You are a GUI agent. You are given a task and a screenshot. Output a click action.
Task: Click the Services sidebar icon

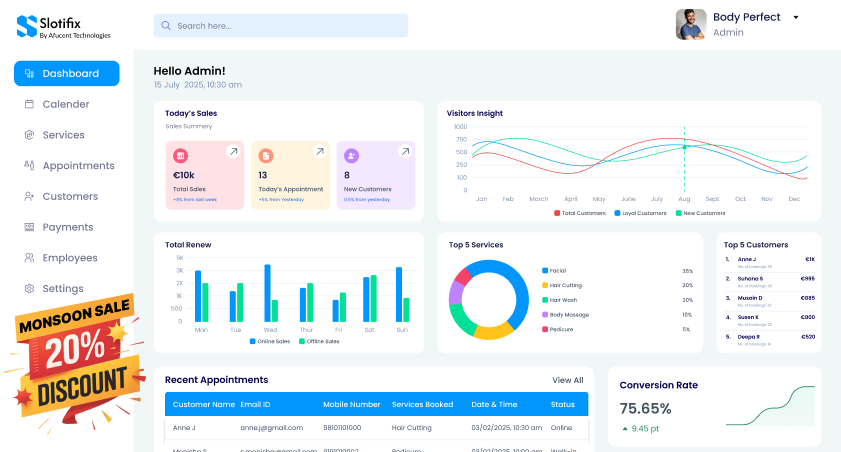pyautogui.click(x=30, y=135)
